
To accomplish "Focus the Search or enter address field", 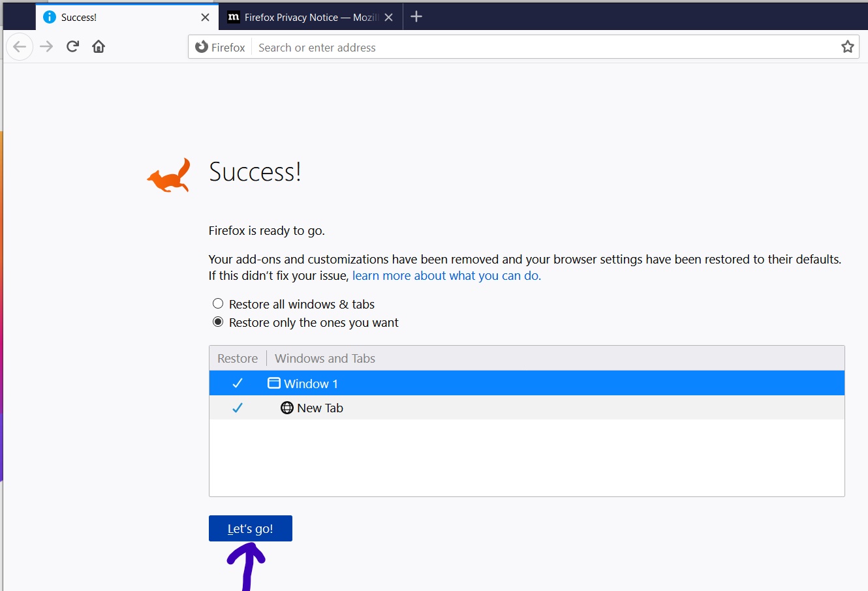I will click(546, 47).
